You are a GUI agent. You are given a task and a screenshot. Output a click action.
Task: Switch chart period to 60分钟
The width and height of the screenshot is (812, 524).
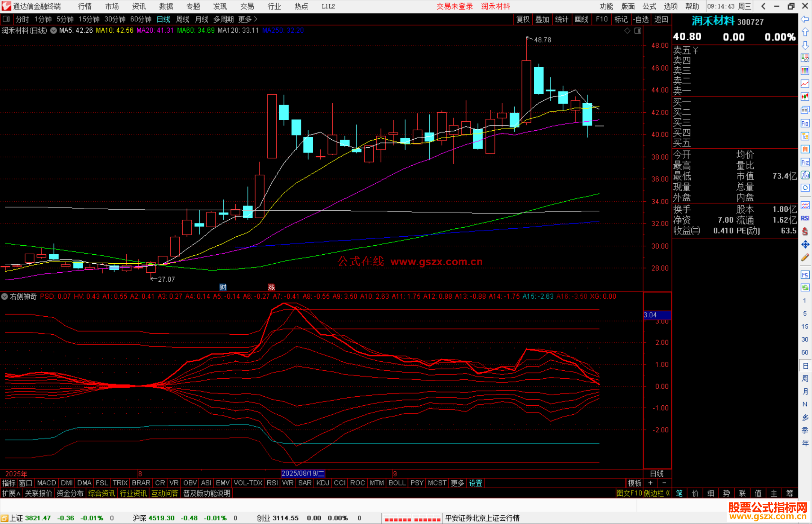(x=141, y=19)
